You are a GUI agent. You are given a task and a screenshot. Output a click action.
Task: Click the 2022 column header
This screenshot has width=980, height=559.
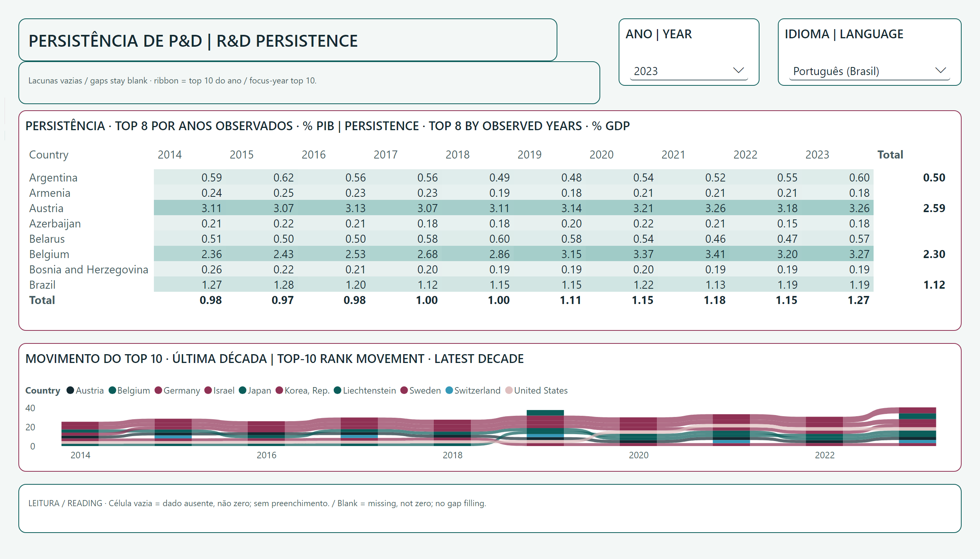pyautogui.click(x=745, y=155)
